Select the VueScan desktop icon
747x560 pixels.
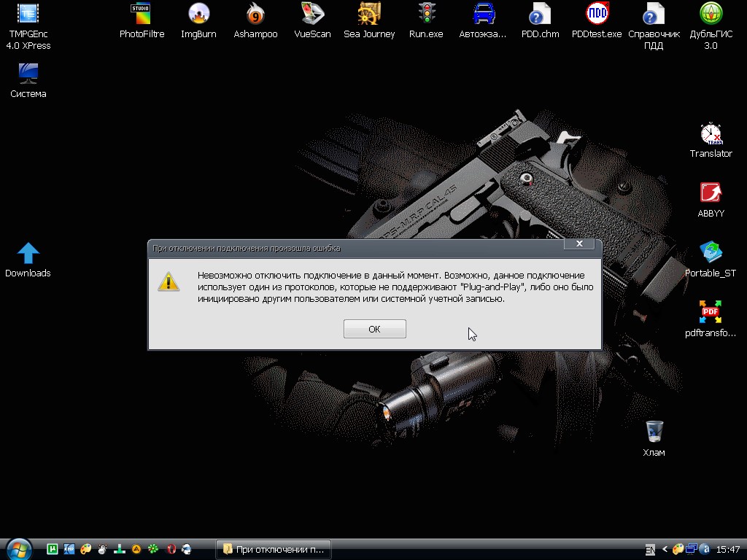coord(312,20)
